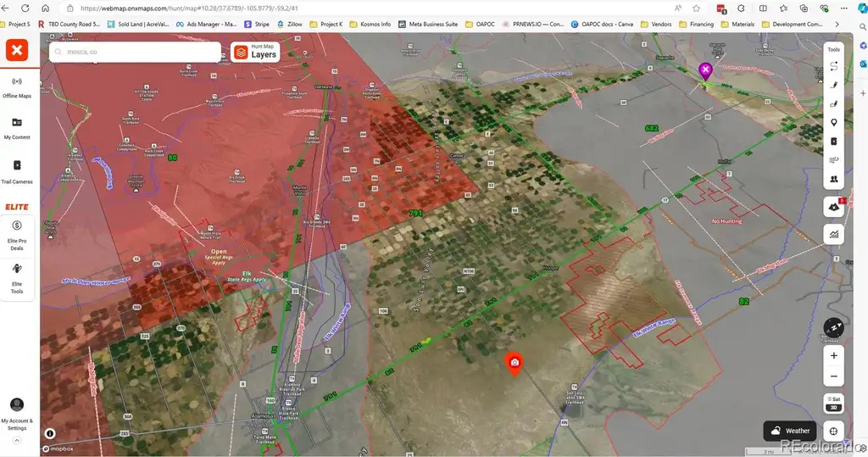Viewport: 868px width, 457px height.
Task: Open My Account & Settings
Action: click(17, 414)
